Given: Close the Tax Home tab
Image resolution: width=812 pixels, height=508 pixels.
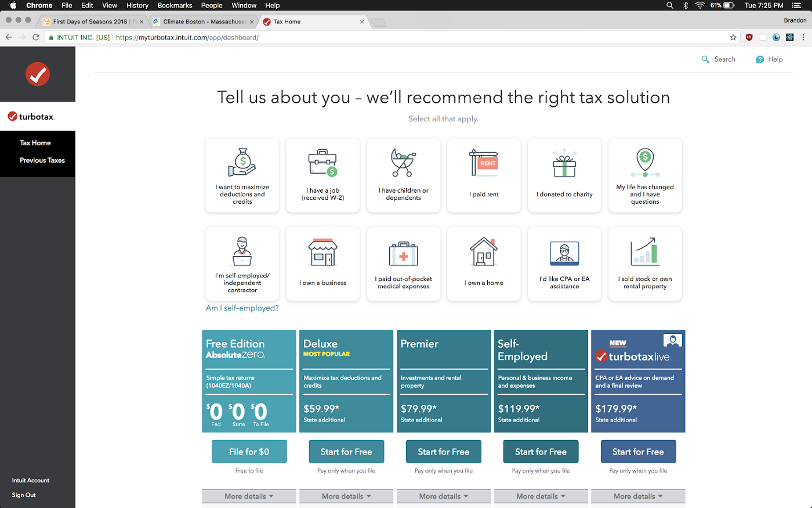Looking at the screenshot, I should point(362,21).
